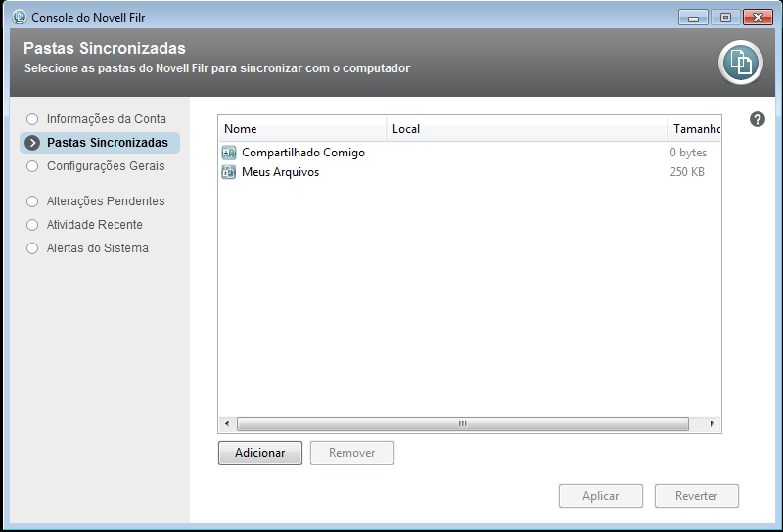Click the Novell Filr logo in header
This screenshot has height=532, width=783.
tap(741, 63)
